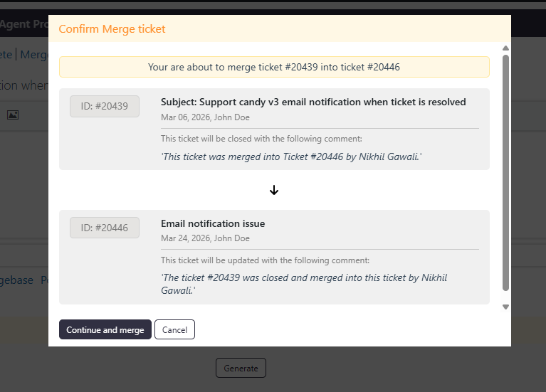Click the ID #20439 badge

coord(105,106)
